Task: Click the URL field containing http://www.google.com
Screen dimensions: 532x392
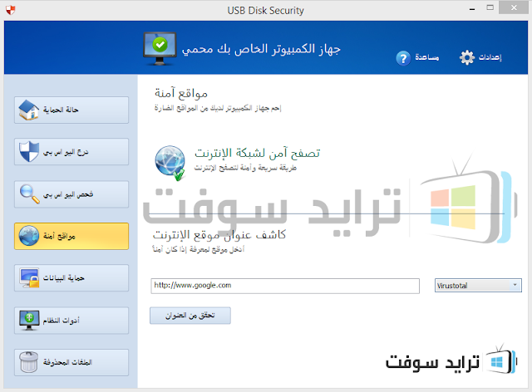Action: (x=285, y=286)
